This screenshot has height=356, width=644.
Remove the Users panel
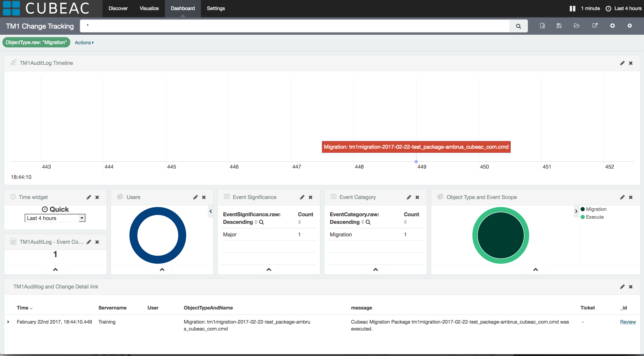(204, 197)
